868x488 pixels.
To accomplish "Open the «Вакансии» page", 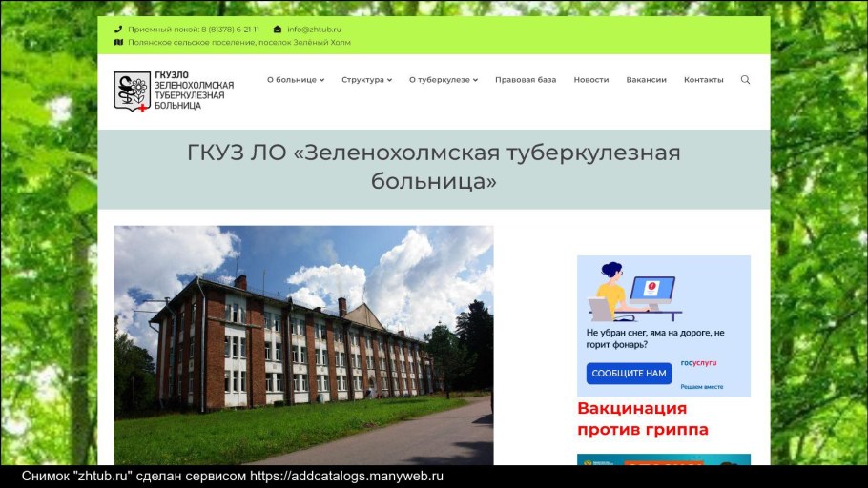I will pos(646,80).
